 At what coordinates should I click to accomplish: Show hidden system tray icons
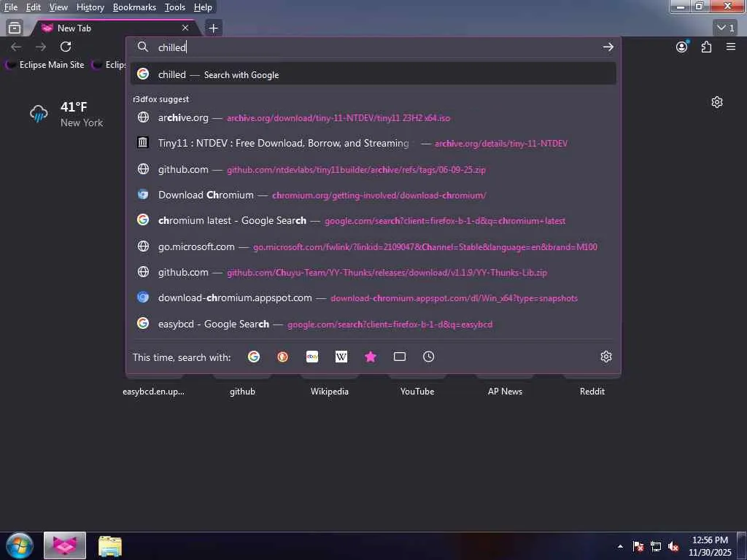point(620,546)
